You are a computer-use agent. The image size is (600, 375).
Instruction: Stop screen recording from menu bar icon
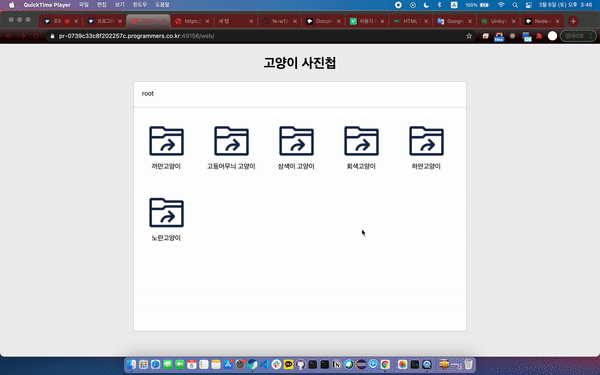(398, 5)
